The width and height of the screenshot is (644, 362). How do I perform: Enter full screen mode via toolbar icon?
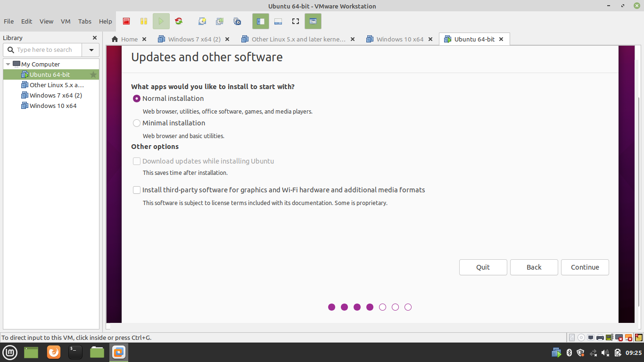296,21
